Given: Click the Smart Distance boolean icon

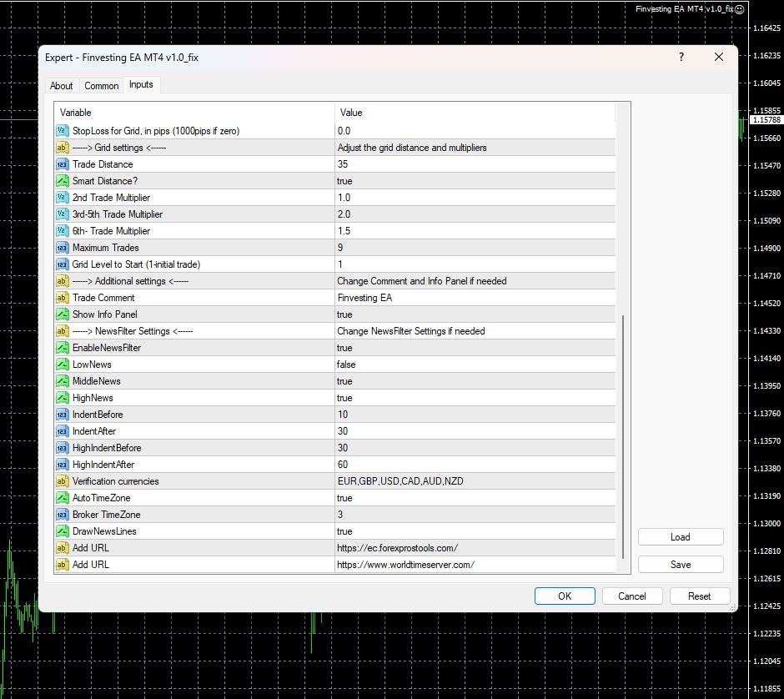Looking at the screenshot, I should click(62, 181).
